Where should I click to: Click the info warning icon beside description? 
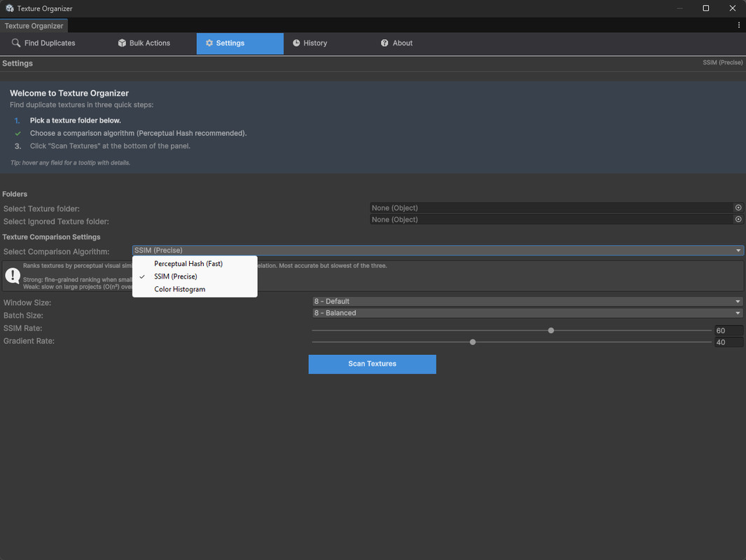13,275
